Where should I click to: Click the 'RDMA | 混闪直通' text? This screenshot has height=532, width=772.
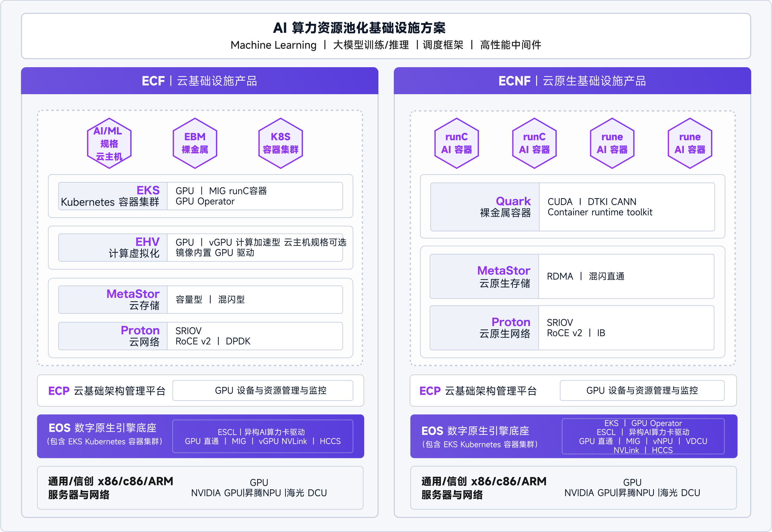click(x=585, y=276)
